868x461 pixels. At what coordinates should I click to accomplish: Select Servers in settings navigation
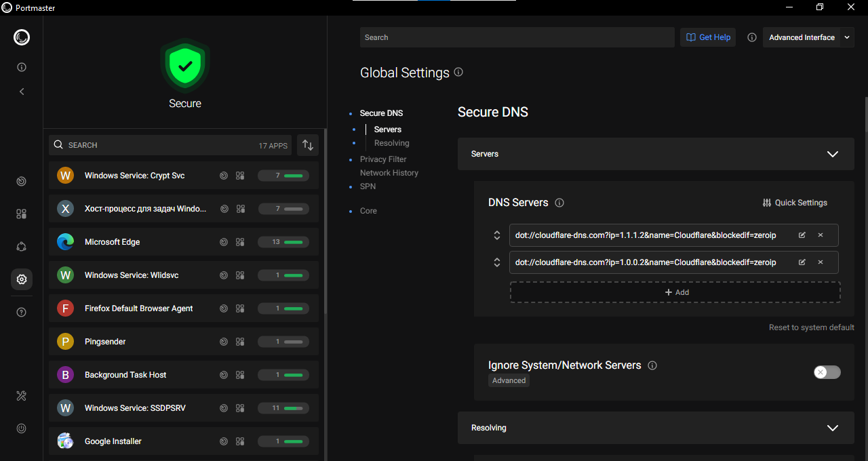(388, 129)
